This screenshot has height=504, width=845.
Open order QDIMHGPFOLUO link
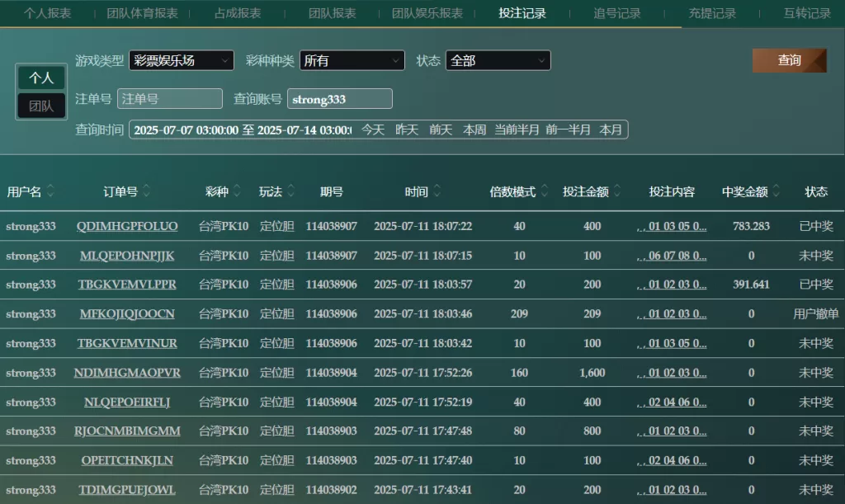pos(127,226)
